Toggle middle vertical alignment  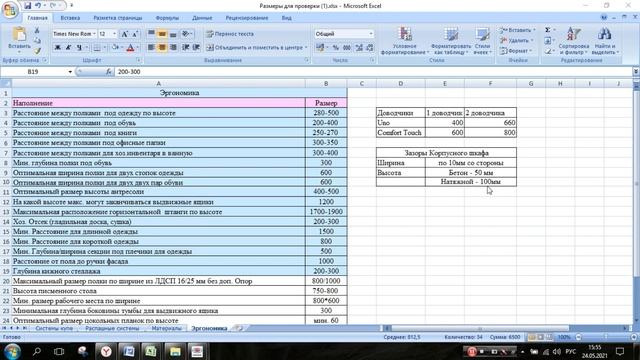(162, 34)
